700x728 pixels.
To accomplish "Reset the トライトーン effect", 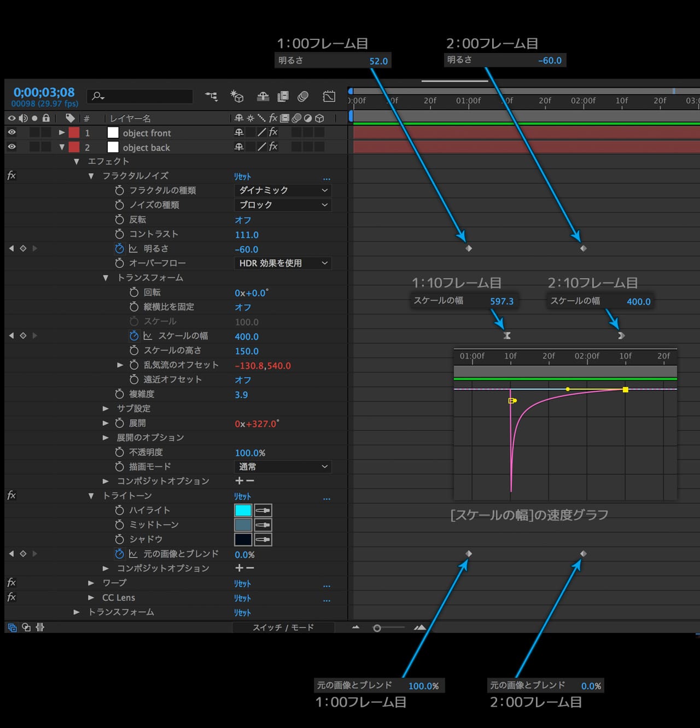I will click(242, 496).
